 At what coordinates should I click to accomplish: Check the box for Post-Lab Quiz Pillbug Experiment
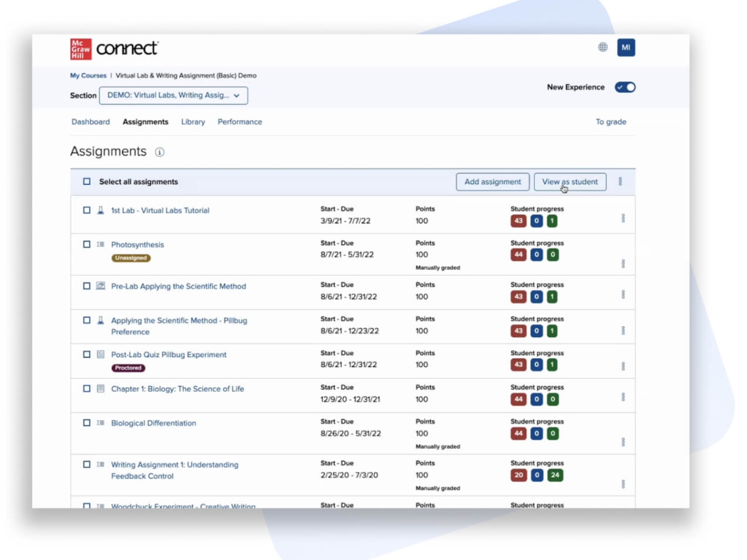(87, 355)
